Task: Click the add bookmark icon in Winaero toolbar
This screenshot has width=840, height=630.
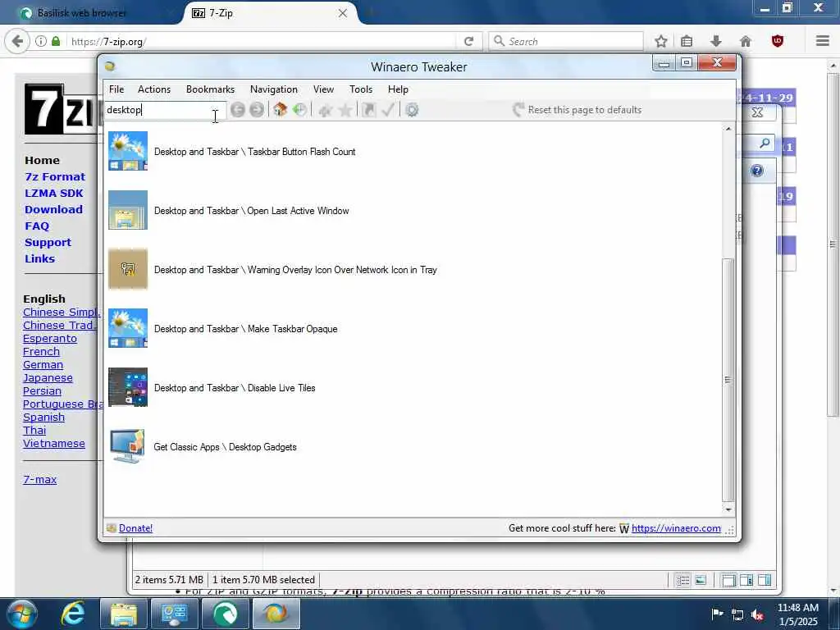Action: coord(325,111)
